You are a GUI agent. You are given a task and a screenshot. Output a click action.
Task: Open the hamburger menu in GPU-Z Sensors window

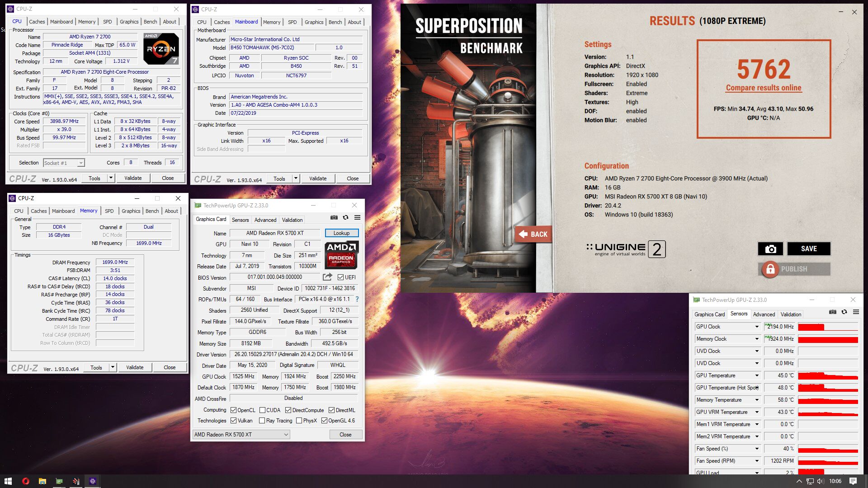click(856, 312)
